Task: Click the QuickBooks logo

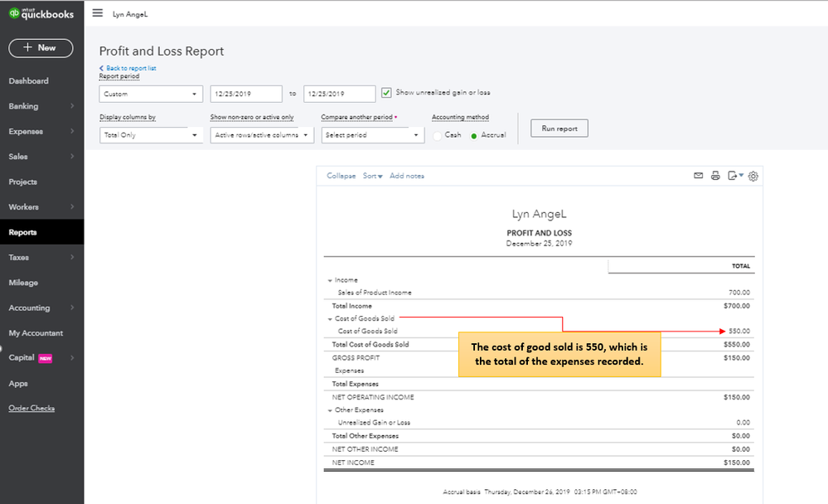Action: (41, 14)
